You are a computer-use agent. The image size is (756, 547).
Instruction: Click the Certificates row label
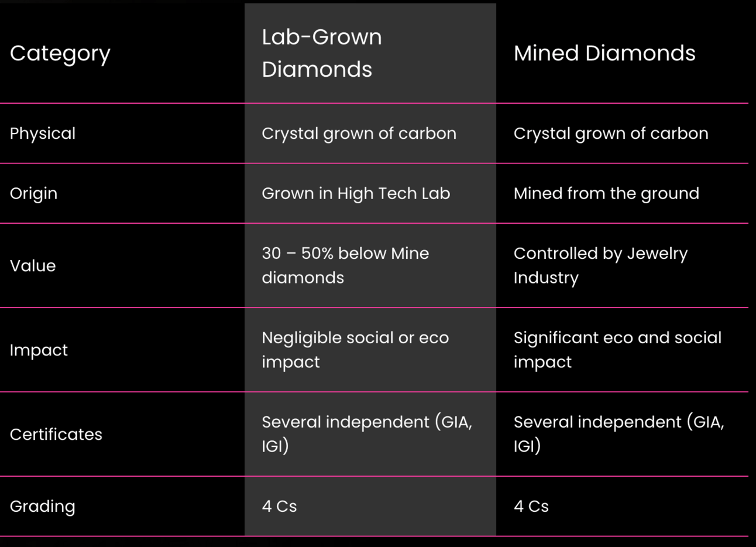pyautogui.click(x=56, y=435)
